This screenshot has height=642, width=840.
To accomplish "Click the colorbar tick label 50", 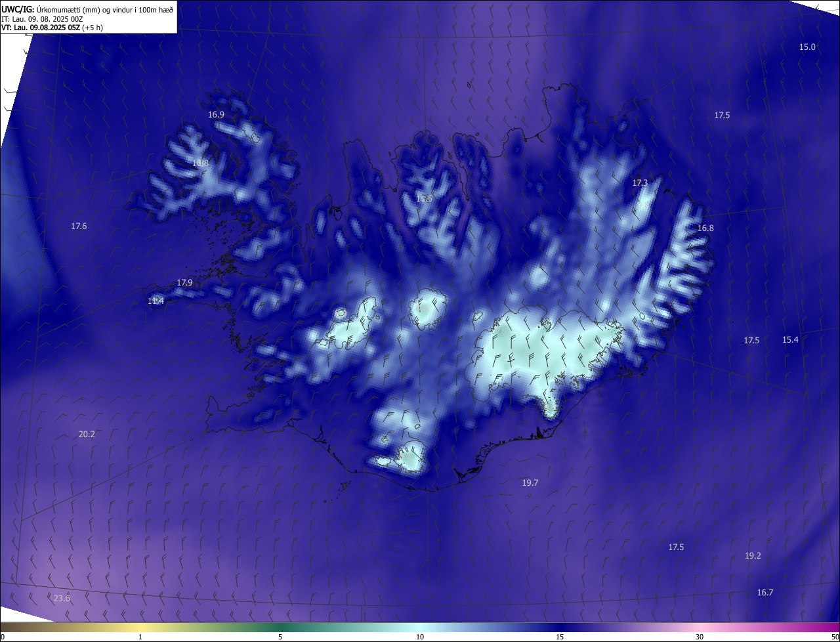I will pyautogui.click(x=835, y=637).
